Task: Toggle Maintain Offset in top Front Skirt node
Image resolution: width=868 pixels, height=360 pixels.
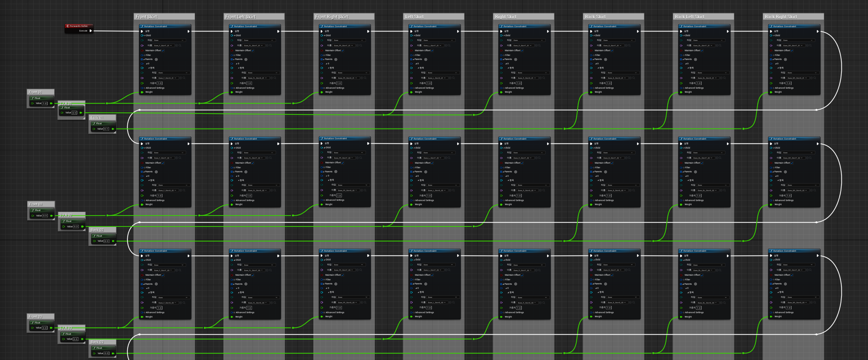Action: [x=163, y=51]
